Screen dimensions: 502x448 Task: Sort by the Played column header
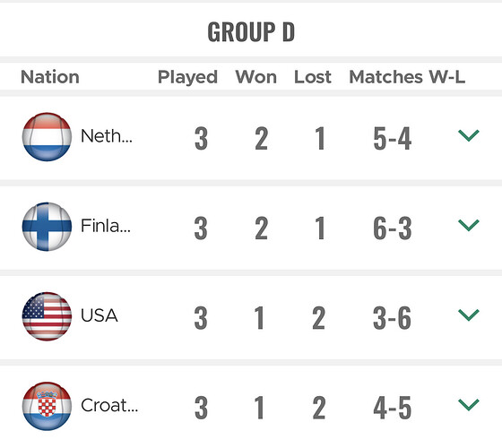187,77
